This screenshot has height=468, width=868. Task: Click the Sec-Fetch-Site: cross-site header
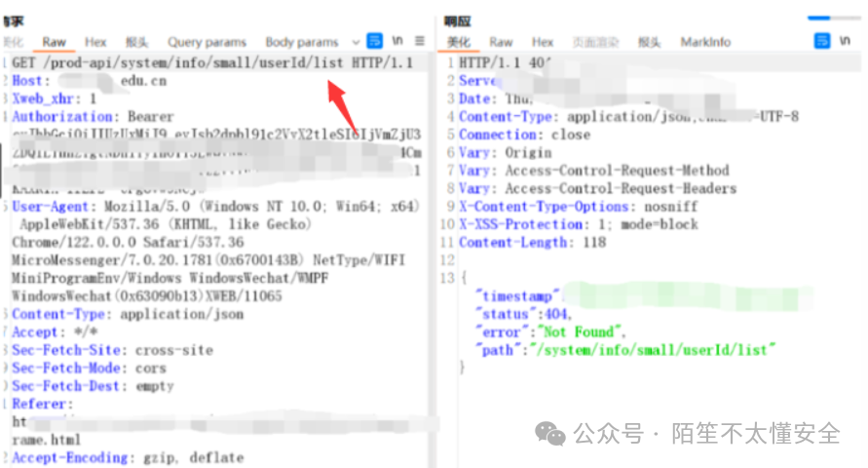point(112,350)
